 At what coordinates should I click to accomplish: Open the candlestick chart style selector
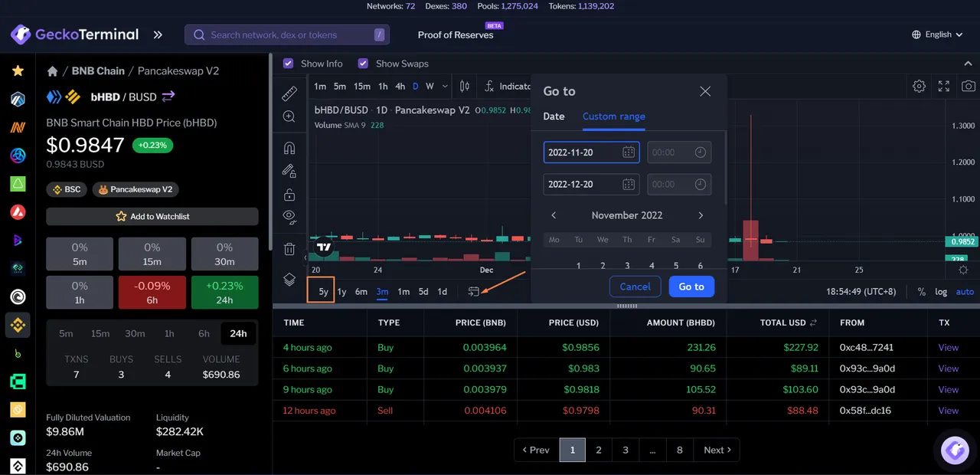[x=465, y=87]
